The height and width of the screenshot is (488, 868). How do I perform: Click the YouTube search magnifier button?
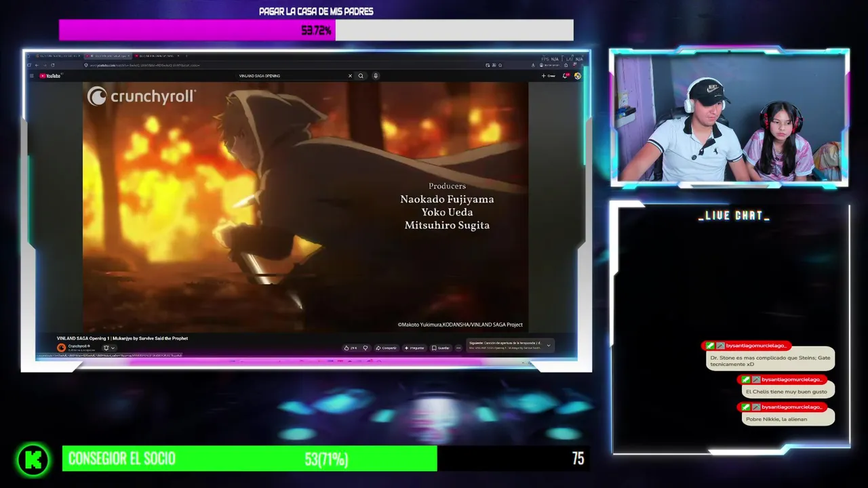[361, 76]
